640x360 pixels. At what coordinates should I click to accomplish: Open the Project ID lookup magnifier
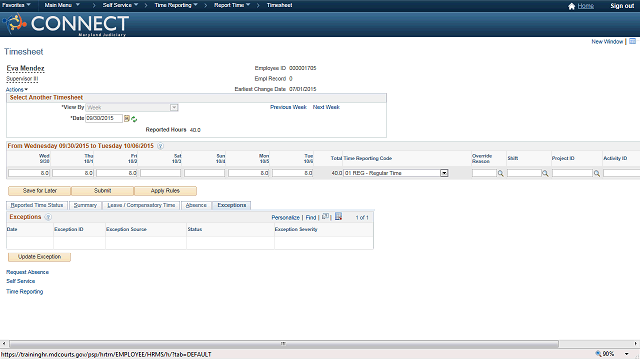coord(597,173)
